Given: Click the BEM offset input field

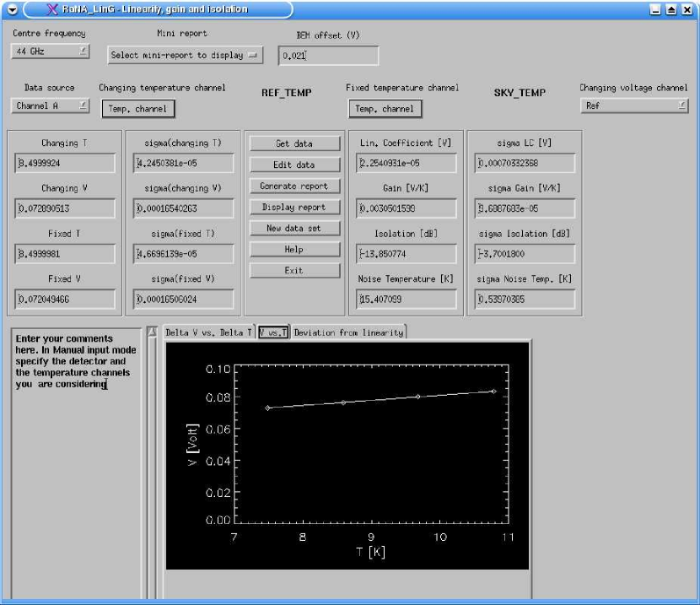Looking at the screenshot, I should [x=327, y=56].
